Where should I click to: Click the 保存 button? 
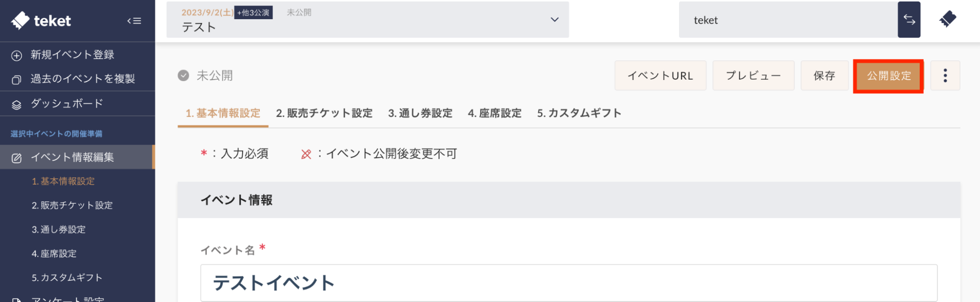click(824, 76)
